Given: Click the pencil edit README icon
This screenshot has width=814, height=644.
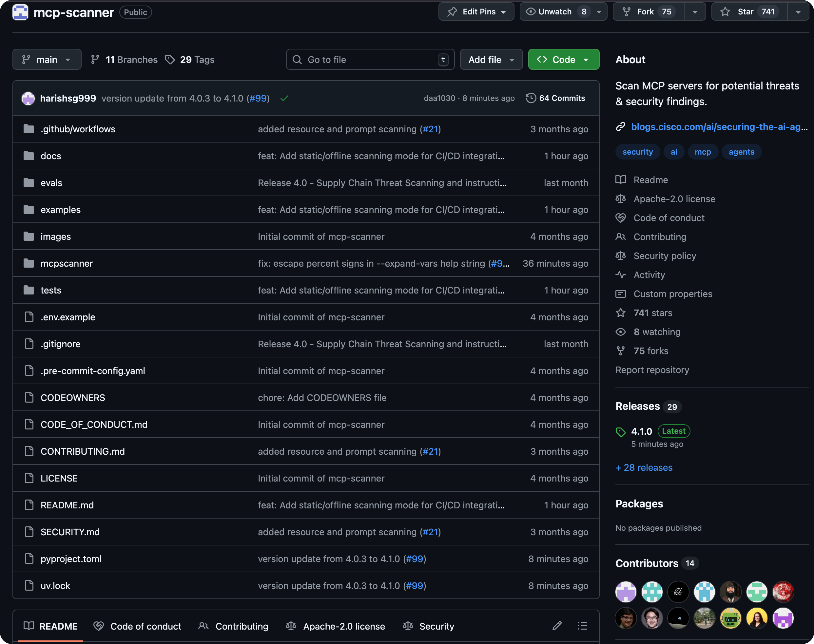Looking at the screenshot, I should pos(557,626).
